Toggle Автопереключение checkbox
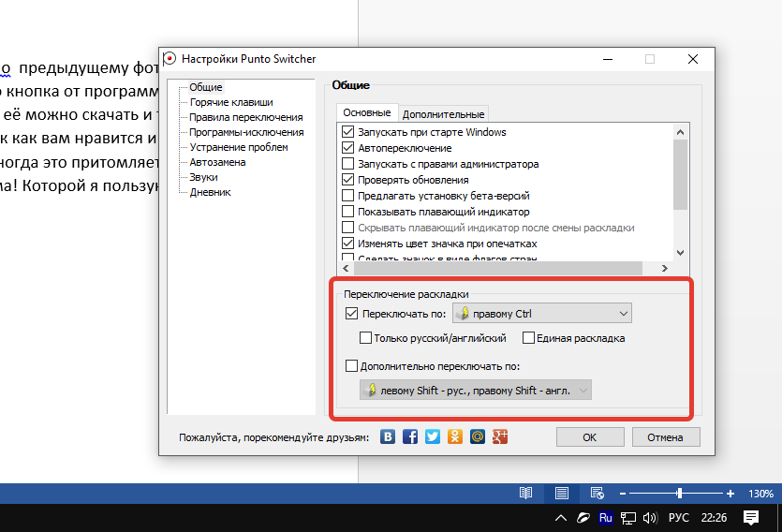Screen dimensions: 782x532 [x=347, y=148]
